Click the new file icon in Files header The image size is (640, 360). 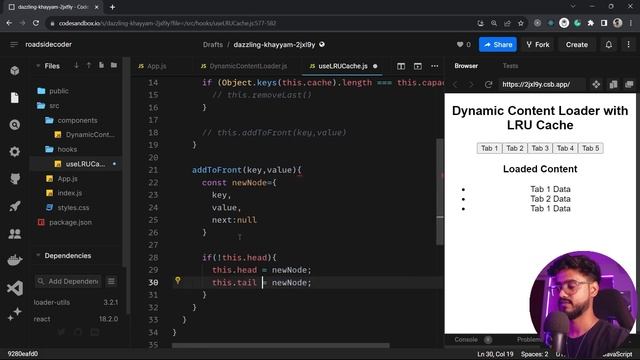pos(101,65)
